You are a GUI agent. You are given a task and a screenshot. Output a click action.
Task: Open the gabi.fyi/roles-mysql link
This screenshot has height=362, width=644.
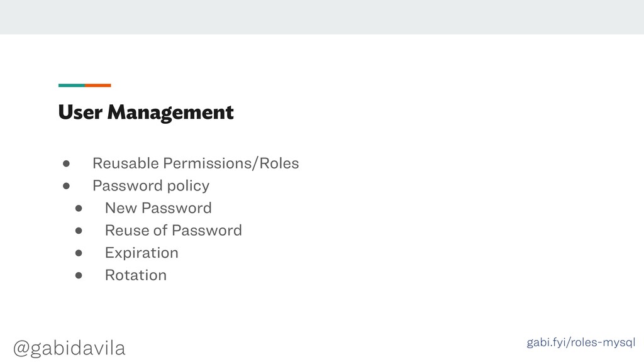click(x=580, y=343)
